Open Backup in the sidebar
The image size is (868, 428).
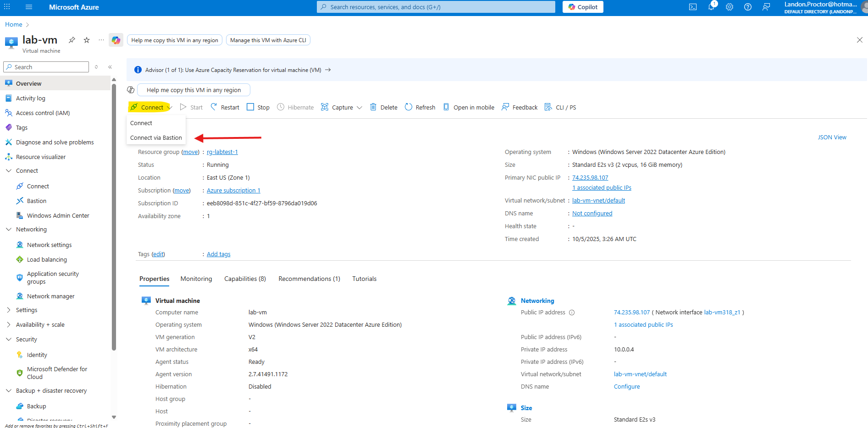pyautogui.click(x=37, y=406)
